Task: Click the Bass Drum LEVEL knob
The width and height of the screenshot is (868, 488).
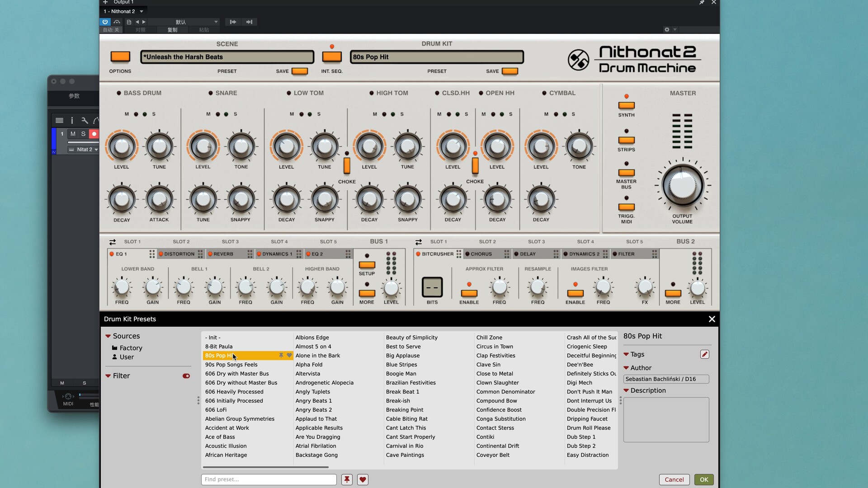Action: (x=122, y=146)
